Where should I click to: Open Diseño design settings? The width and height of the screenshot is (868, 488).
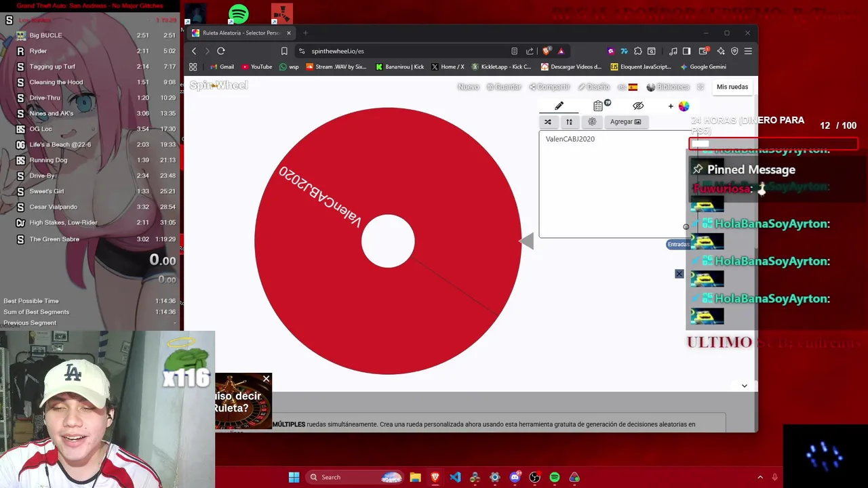coord(594,87)
